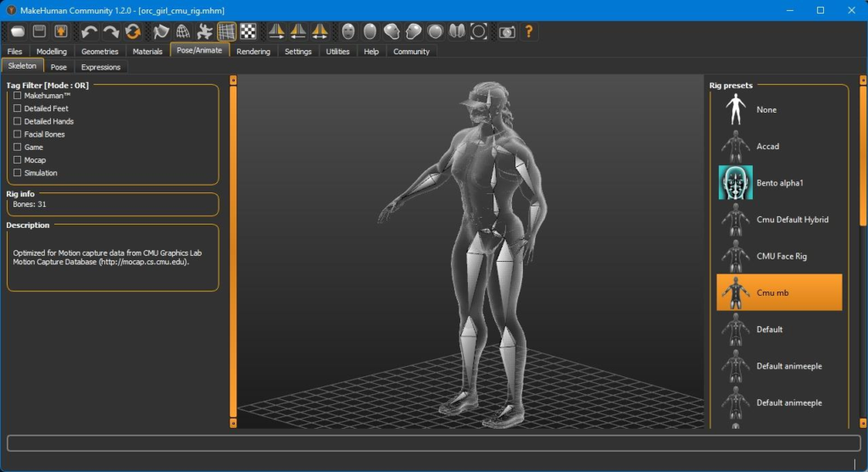Screen dimensions: 868x472
Task: Toggle the checkerboard background icon
Action: (x=248, y=31)
